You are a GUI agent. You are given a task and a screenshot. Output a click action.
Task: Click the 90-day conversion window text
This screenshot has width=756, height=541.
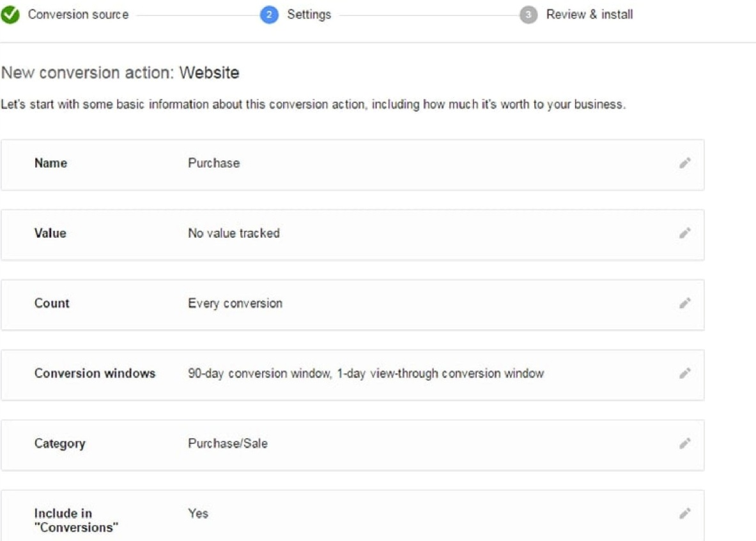pyautogui.click(x=366, y=373)
